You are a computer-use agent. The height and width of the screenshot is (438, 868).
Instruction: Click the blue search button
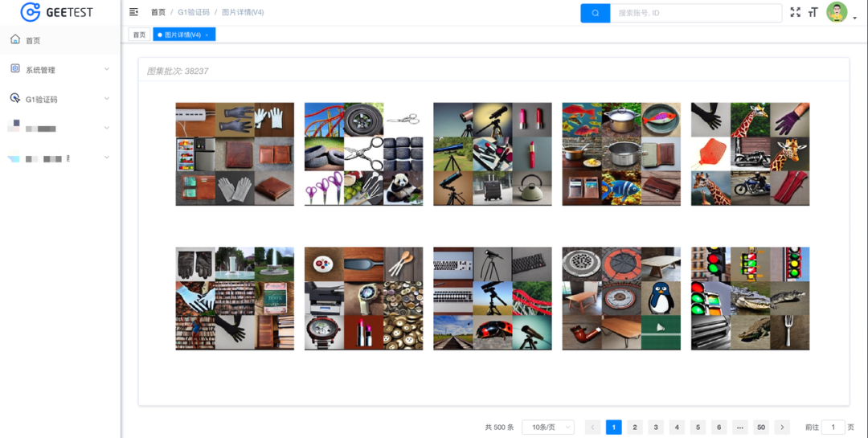[595, 13]
